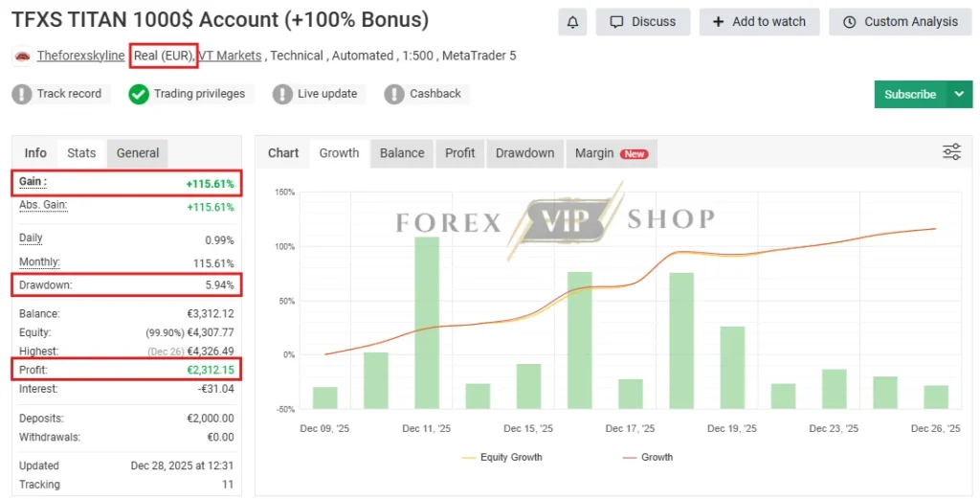Image resolution: width=980 pixels, height=499 pixels.
Task: Click the Updated date Dec 28, 2025
Action: [182, 465]
